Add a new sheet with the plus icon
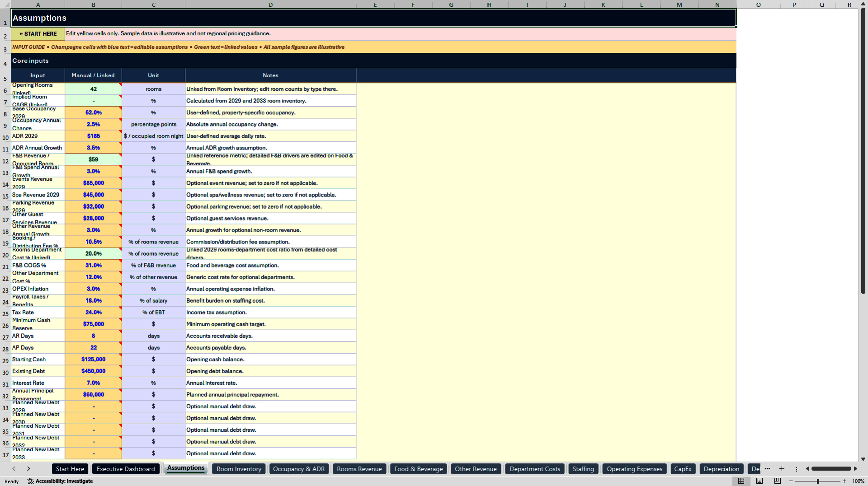 pos(782,469)
